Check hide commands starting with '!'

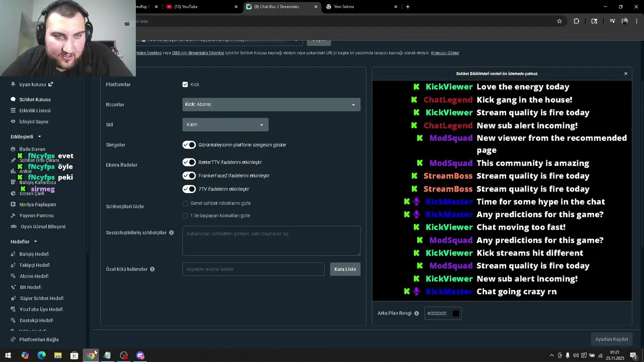coord(185,216)
